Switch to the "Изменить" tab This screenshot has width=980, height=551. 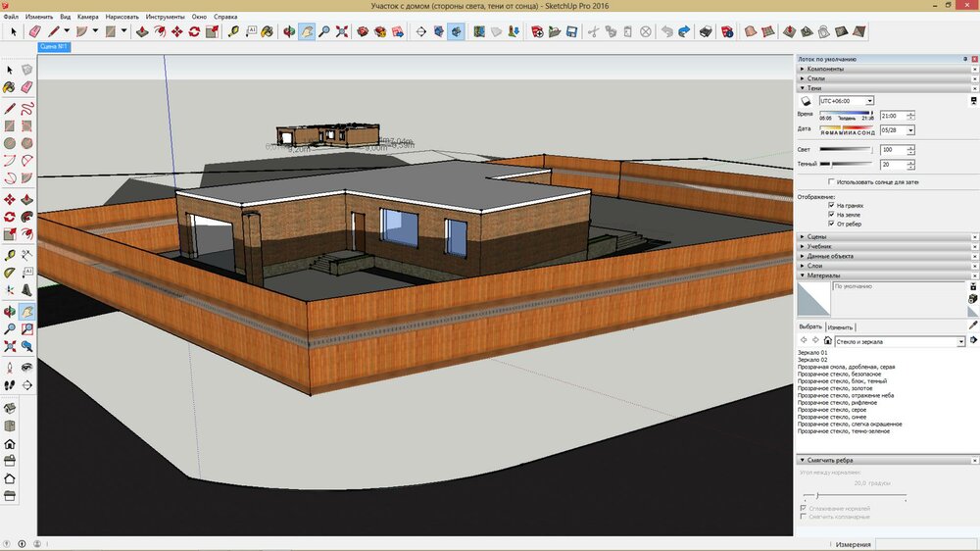click(840, 327)
